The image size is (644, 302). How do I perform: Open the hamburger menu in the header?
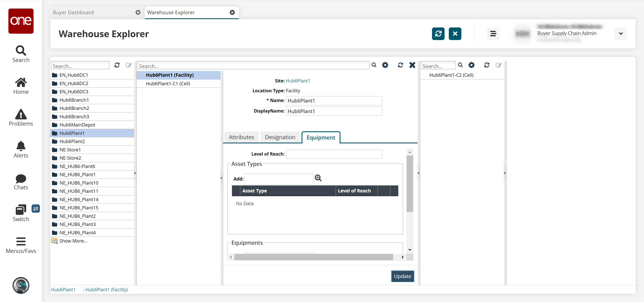(x=493, y=34)
